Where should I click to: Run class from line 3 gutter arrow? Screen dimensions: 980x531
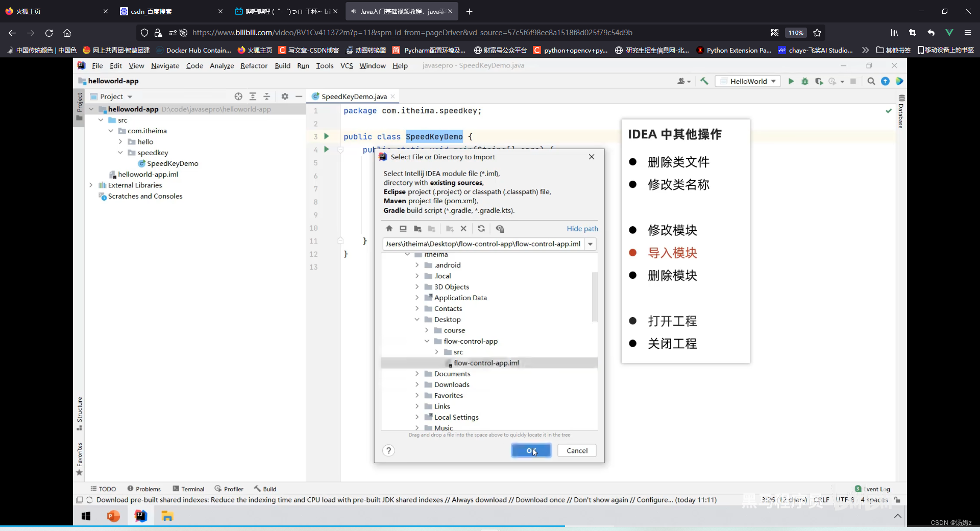[x=326, y=136]
